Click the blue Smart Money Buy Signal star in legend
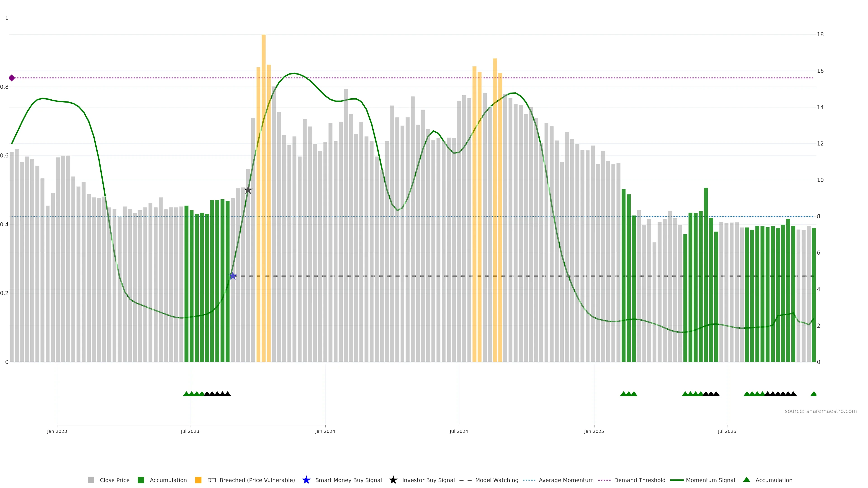This screenshot has height=488, width=868. coord(306,480)
